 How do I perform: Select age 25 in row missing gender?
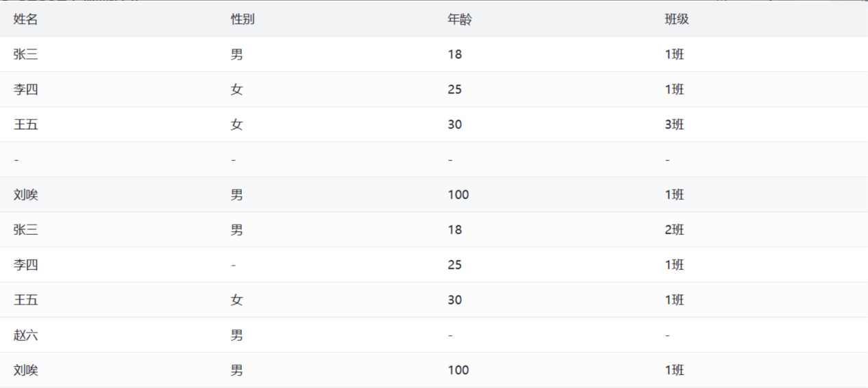(x=455, y=265)
